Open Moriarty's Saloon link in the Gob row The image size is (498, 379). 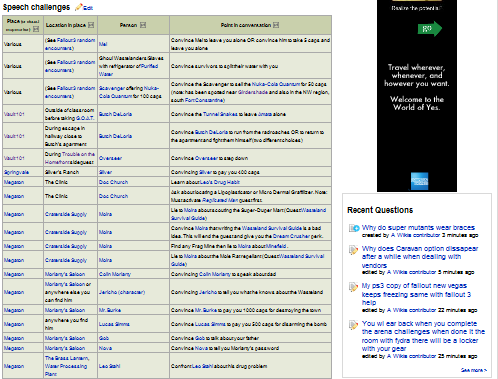[65, 338]
